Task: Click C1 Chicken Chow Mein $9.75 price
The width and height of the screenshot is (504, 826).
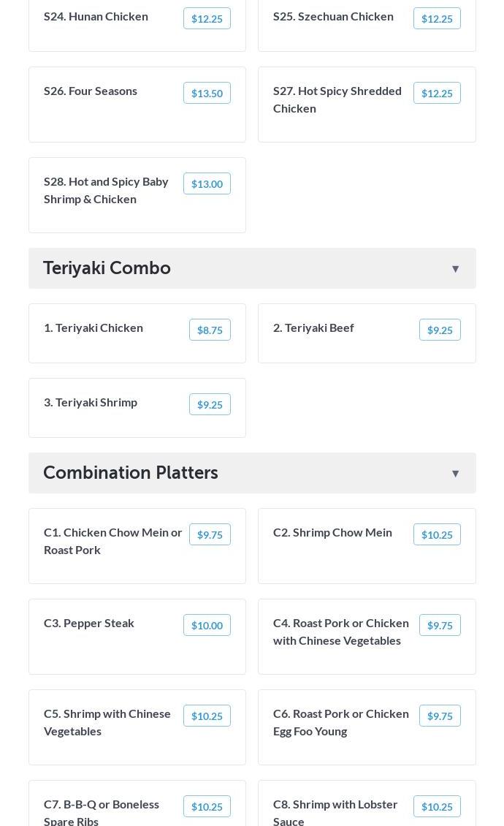Action: (210, 534)
